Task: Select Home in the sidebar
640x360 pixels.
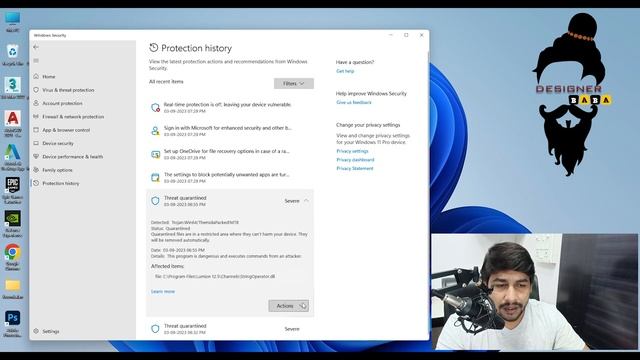Action: [x=49, y=77]
